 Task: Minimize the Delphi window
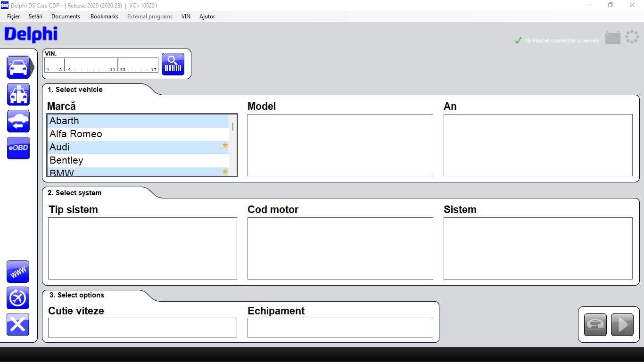click(x=589, y=5)
